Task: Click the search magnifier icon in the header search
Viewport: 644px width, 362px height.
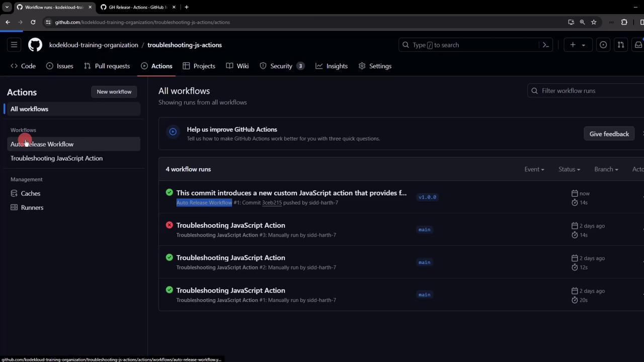Action: [406, 45]
